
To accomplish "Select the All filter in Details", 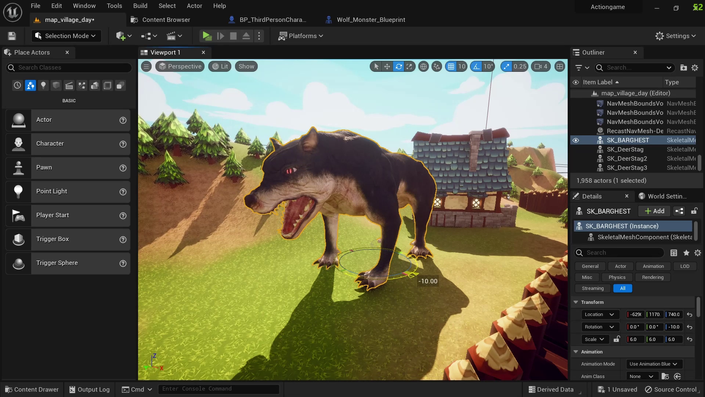I will coord(623,289).
